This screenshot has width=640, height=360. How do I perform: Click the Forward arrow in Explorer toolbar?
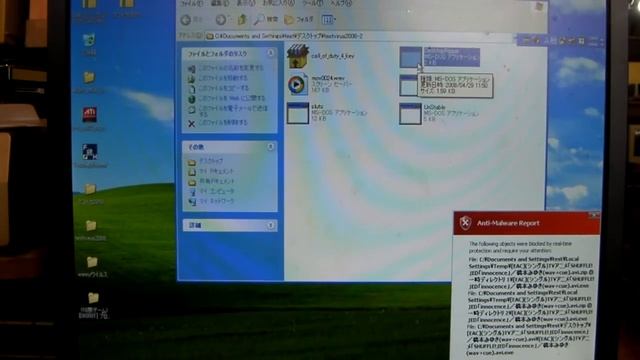tap(221, 20)
